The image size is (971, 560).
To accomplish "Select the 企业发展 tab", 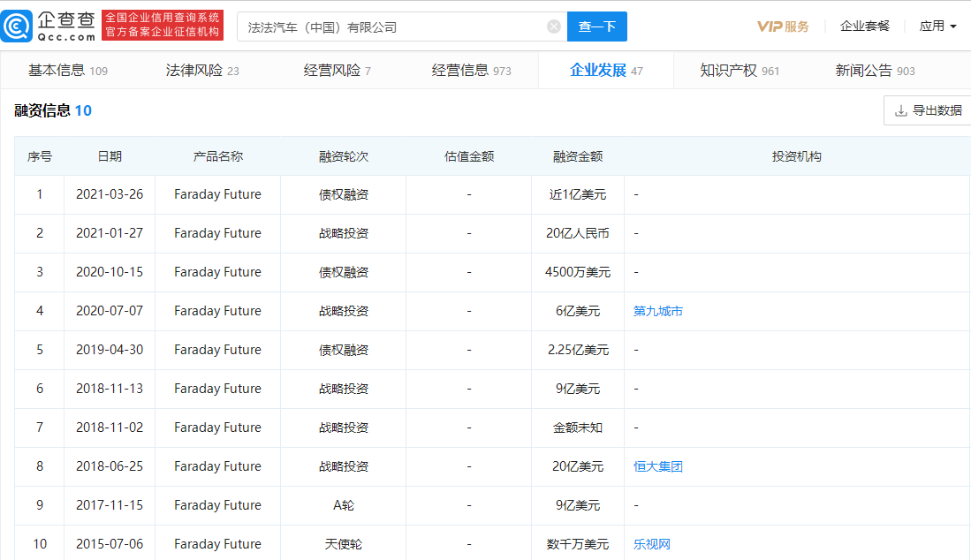I will point(606,71).
